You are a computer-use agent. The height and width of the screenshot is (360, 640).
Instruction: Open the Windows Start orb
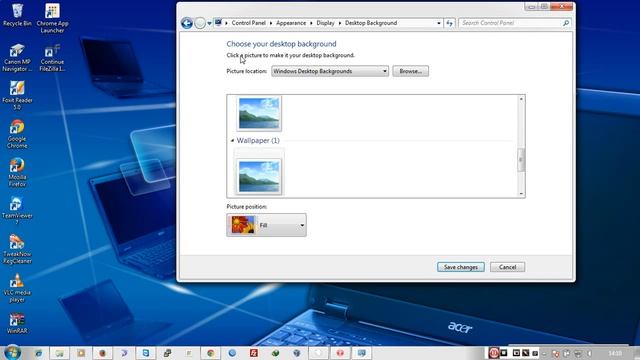coord(12,353)
